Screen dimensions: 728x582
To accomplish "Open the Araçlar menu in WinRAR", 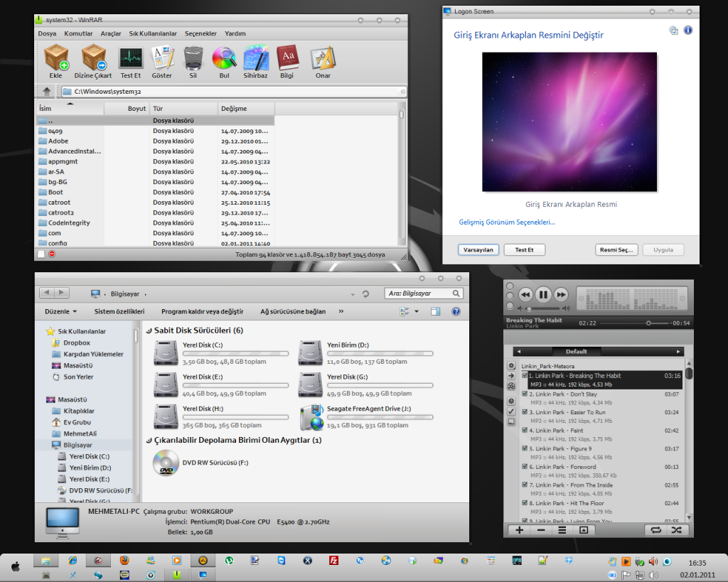I will [x=111, y=33].
